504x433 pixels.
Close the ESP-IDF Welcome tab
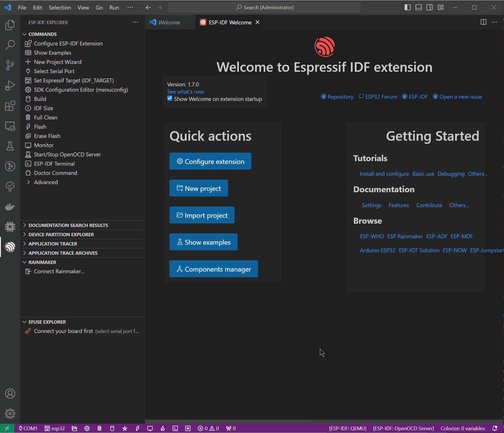coord(257,22)
